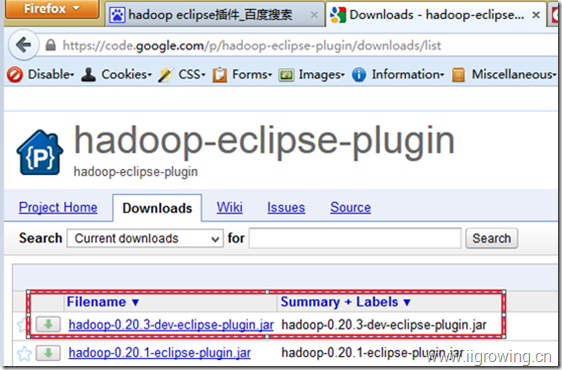The height and width of the screenshot is (370, 562).
Task: Open the Information dropdown menu
Action: pyautogui.click(x=408, y=74)
